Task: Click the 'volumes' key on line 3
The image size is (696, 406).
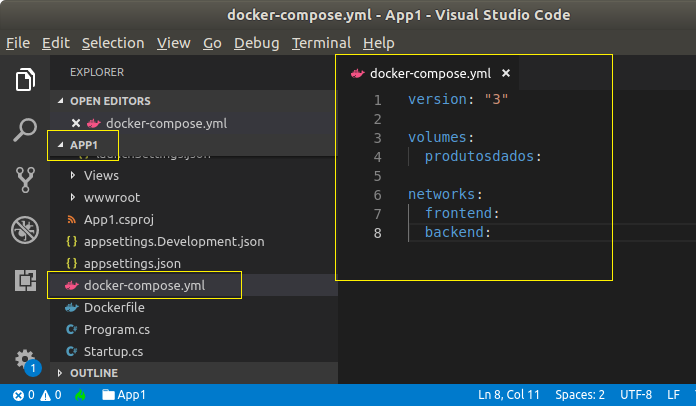Action: click(437, 137)
